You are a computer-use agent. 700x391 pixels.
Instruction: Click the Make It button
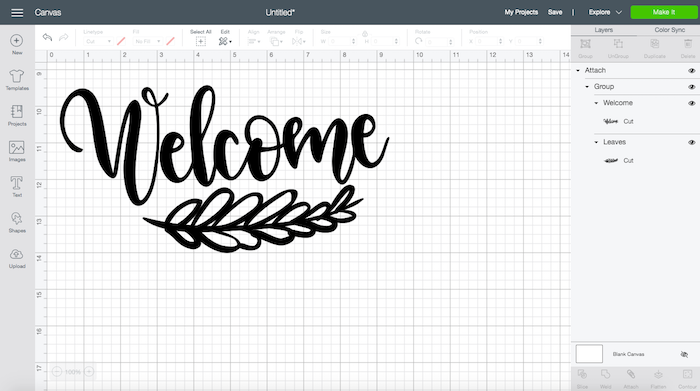(664, 12)
